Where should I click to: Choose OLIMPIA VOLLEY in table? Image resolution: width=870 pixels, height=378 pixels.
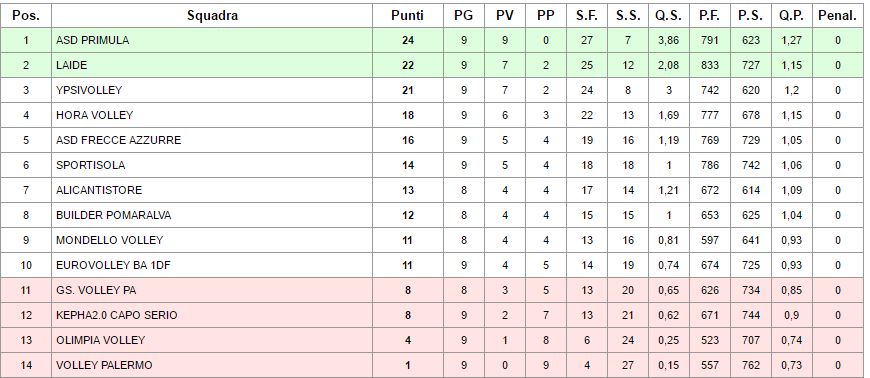100,340
